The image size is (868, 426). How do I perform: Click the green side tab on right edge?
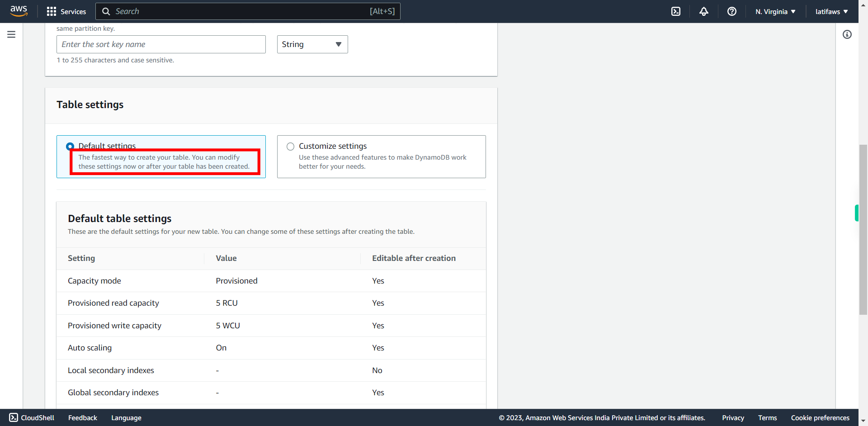856,213
